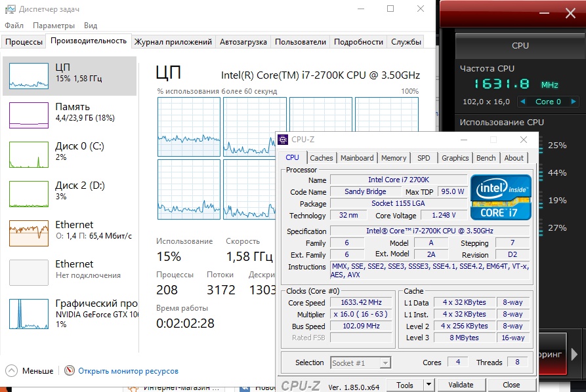This screenshot has height=392, width=586.
Task: Select next core with right arrow
Action: 574,102
